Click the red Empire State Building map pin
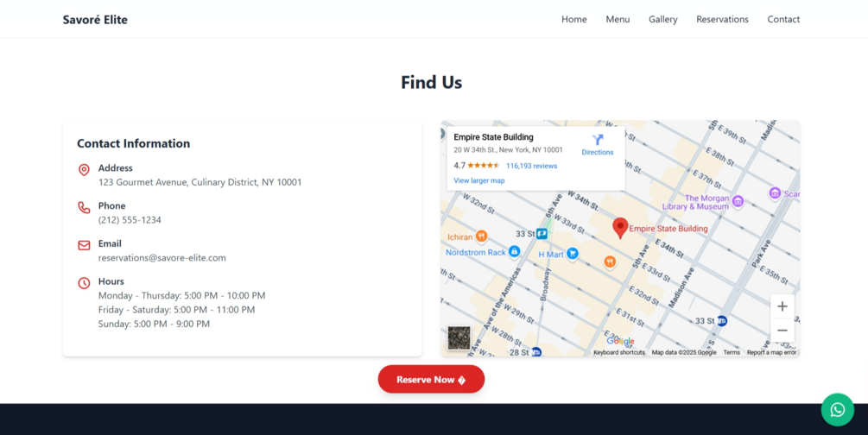 point(620,228)
